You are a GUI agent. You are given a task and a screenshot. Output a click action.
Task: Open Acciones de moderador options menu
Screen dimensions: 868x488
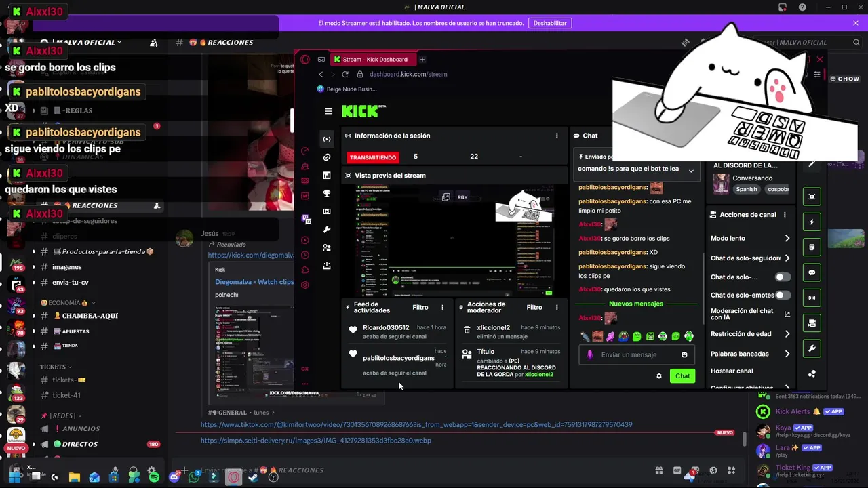coord(557,308)
